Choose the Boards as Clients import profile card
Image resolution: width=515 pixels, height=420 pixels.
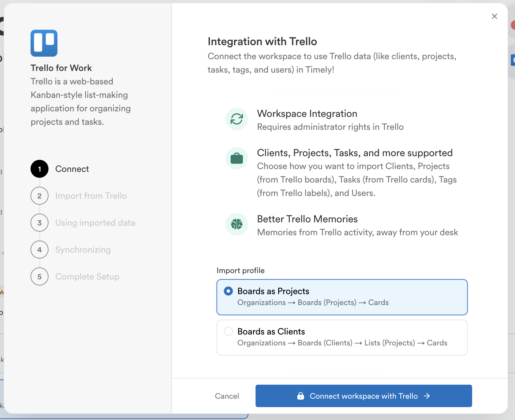[342, 337]
